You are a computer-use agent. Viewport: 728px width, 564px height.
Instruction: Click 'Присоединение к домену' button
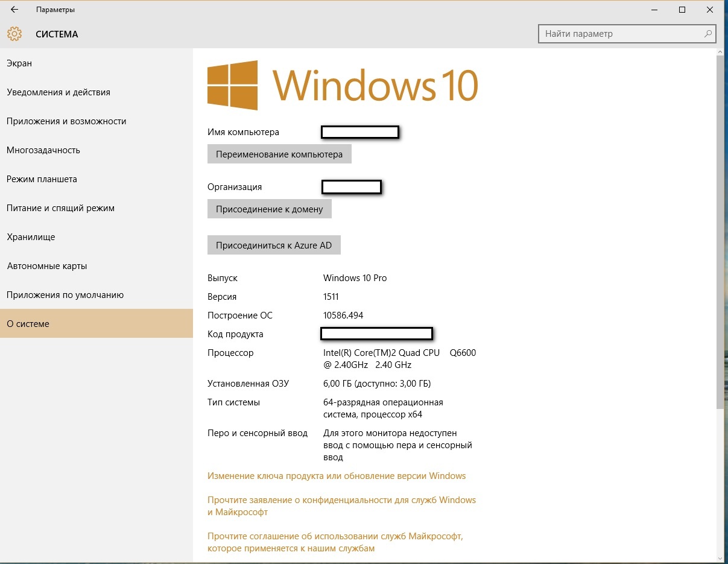coord(269,209)
